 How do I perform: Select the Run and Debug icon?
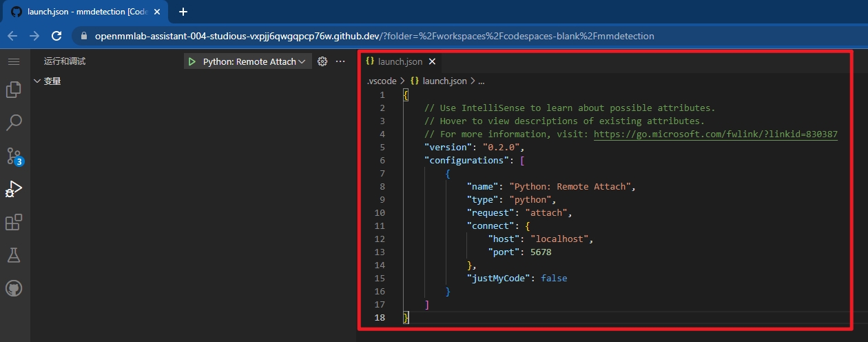point(14,189)
